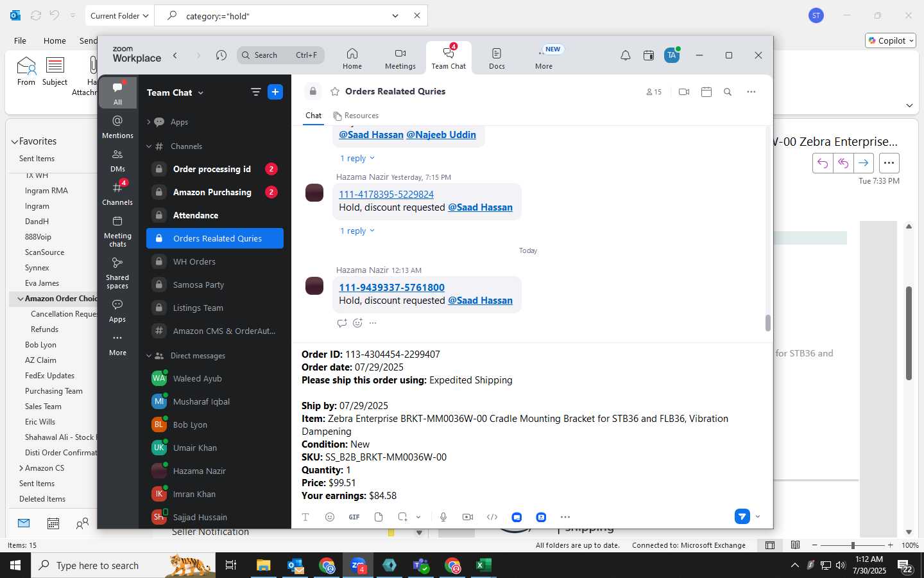924x578 pixels.
Task: Collapse Outlook Favorites folder group
Action: 15,141
